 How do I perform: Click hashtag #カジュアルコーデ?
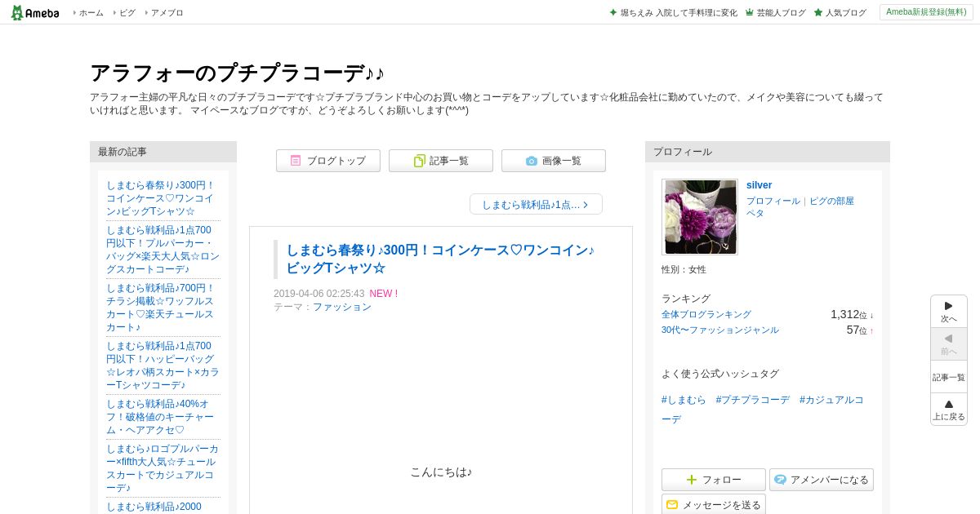[762, 410]
